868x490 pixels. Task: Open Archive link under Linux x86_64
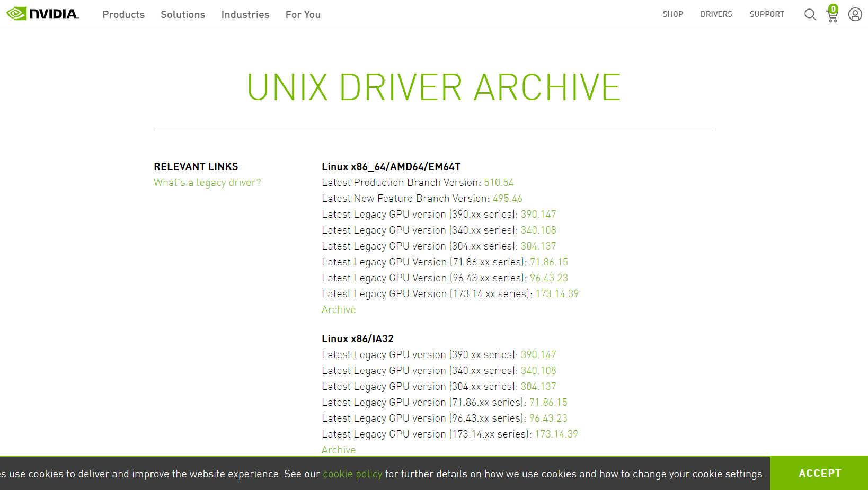[x=339, y=310]
